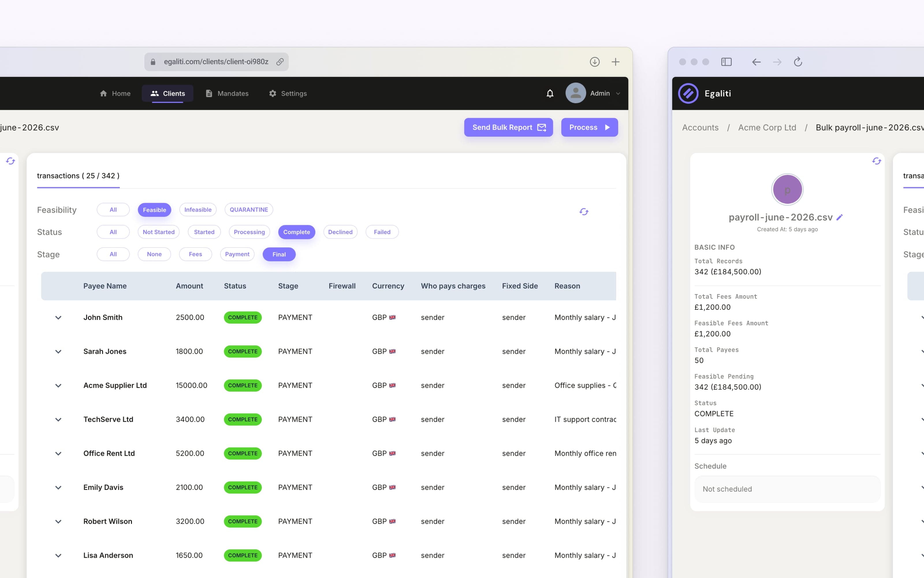Filter status by Declined
The width and height of the screenshot is (924, 578).
(x=340, y=232)
